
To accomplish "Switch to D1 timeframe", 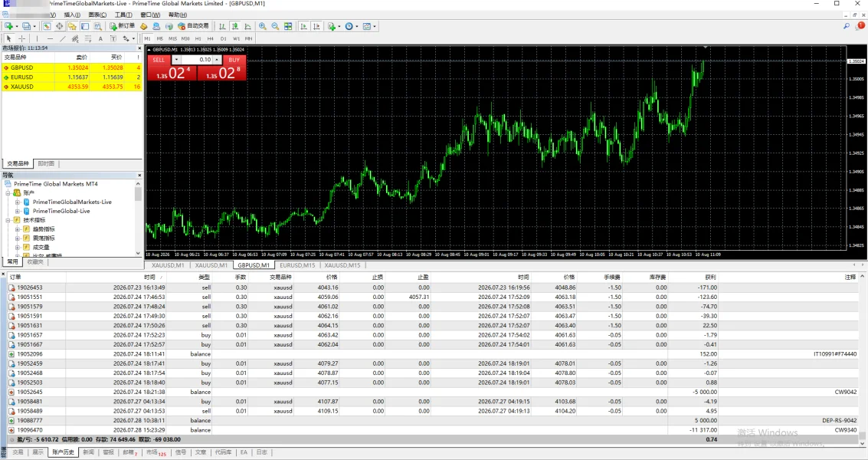I will 223,39.
